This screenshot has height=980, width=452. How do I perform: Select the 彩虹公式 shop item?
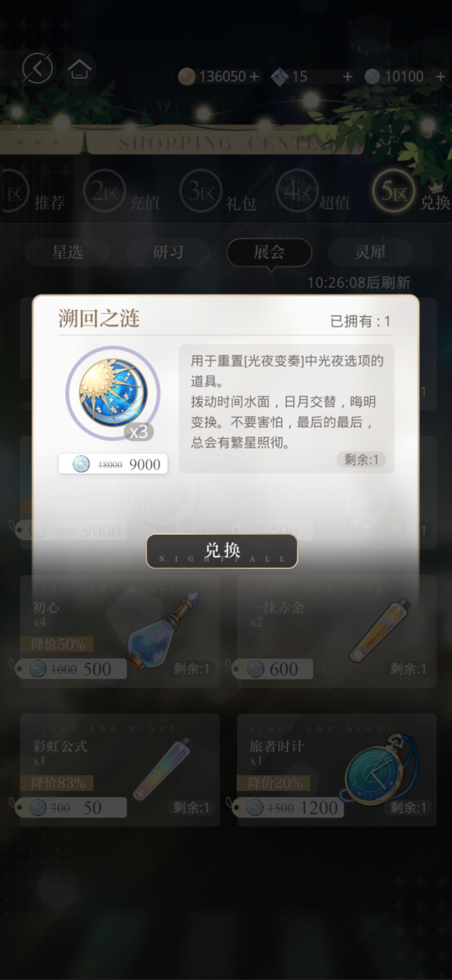120,770
